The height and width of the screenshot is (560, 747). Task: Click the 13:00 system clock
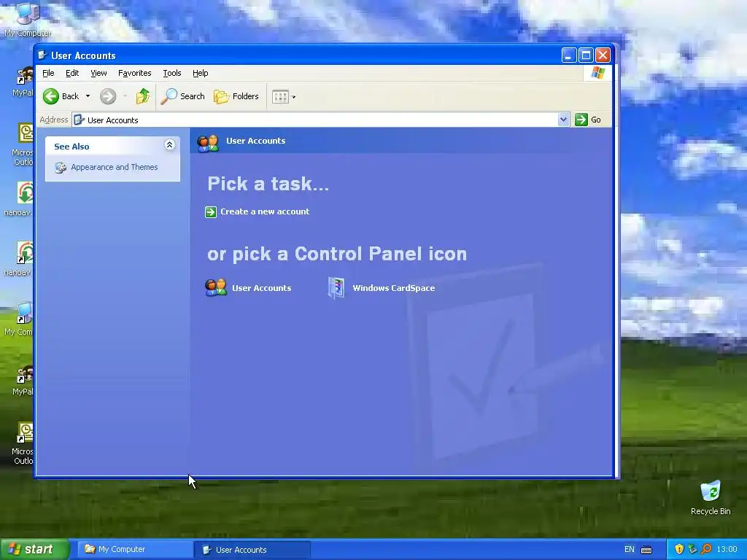727,550
